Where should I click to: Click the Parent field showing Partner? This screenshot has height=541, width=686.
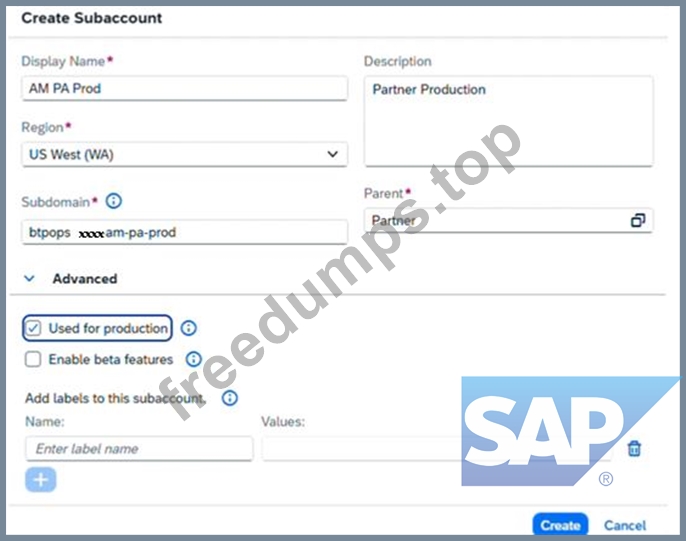(x=509, y=220)
